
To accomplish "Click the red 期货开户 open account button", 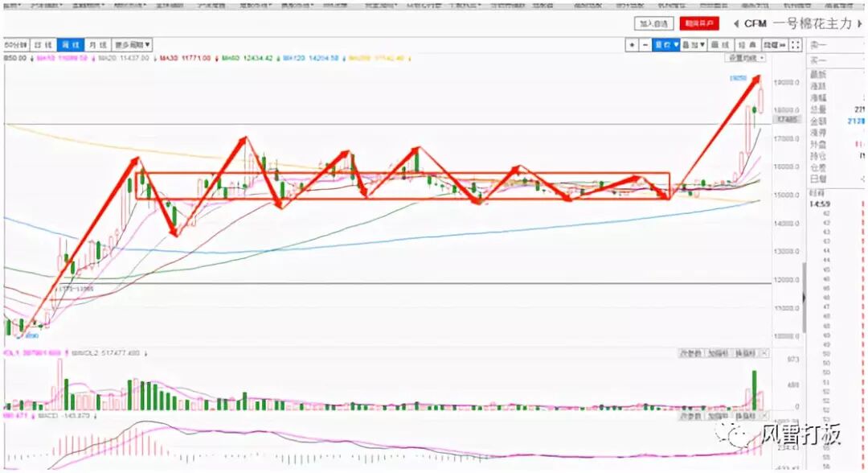I will pos(699,24).
